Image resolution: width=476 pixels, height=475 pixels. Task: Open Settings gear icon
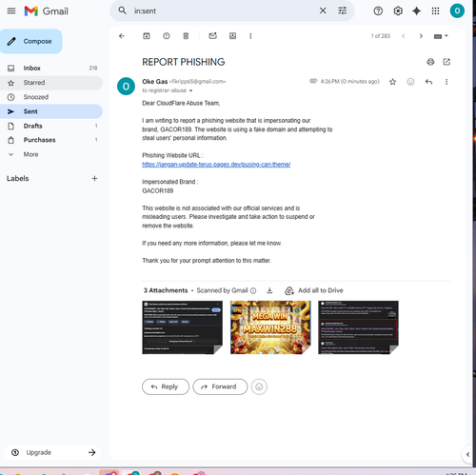coord(398,11)
